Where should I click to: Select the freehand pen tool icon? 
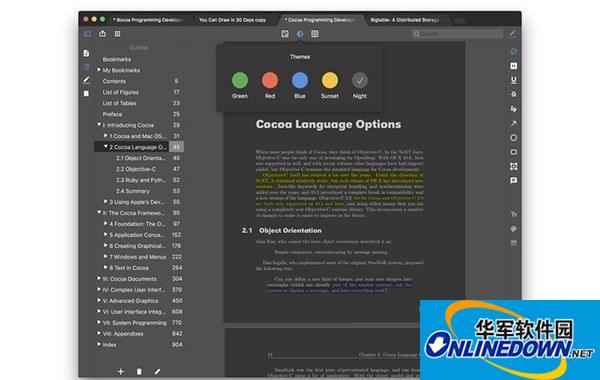(514, 109)
